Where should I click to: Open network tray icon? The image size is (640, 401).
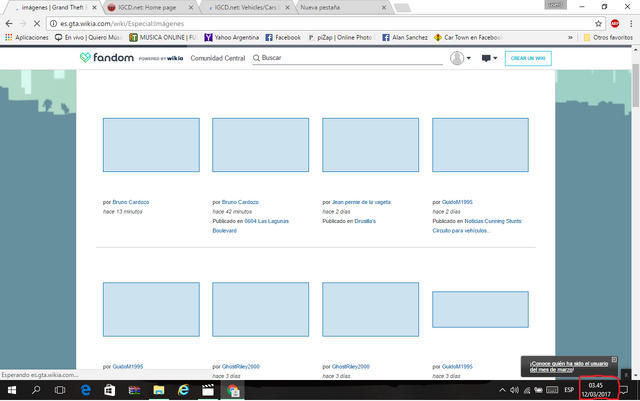pyautogui.click(x=527, y=390)
